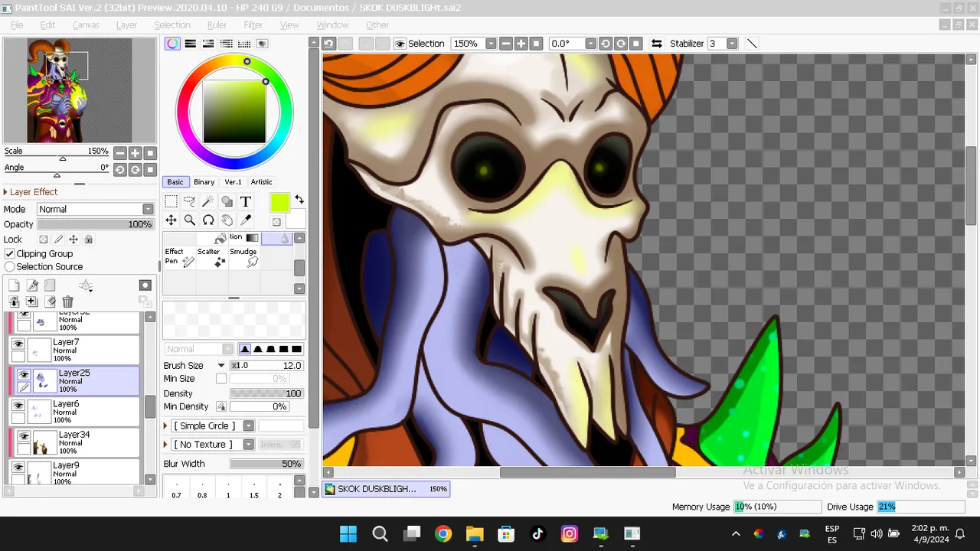This screenshot has height=551, width=980.
Task: Open the Layer menu
Action: [126, 24]
